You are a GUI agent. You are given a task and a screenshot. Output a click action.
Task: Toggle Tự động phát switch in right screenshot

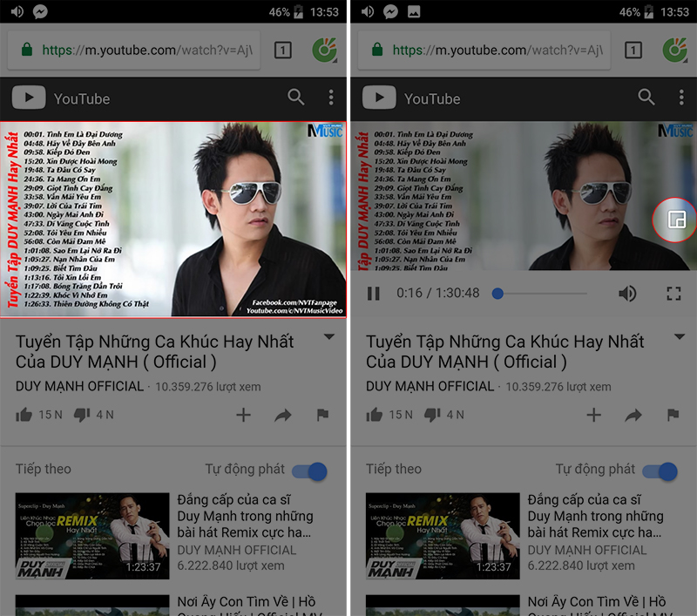click(660, 471)
